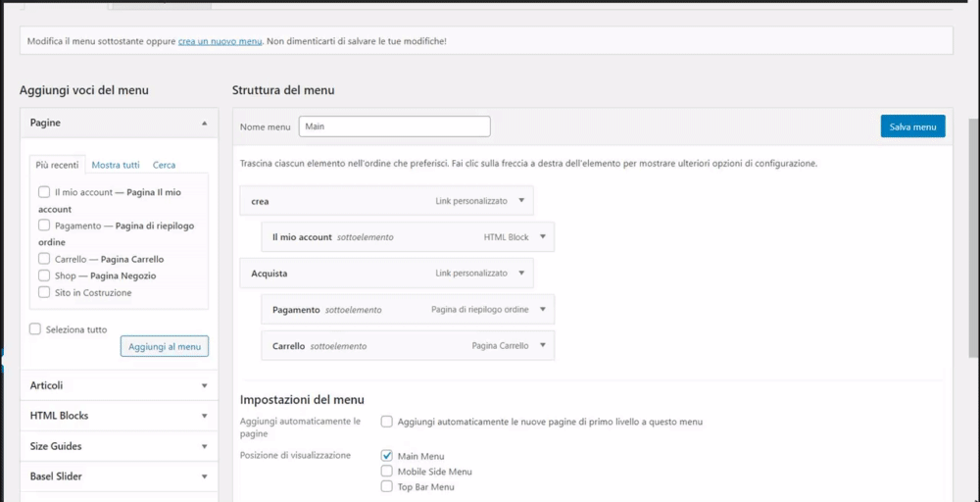Click the Salva menu button

pyautogui.click(x=912, y=126)
